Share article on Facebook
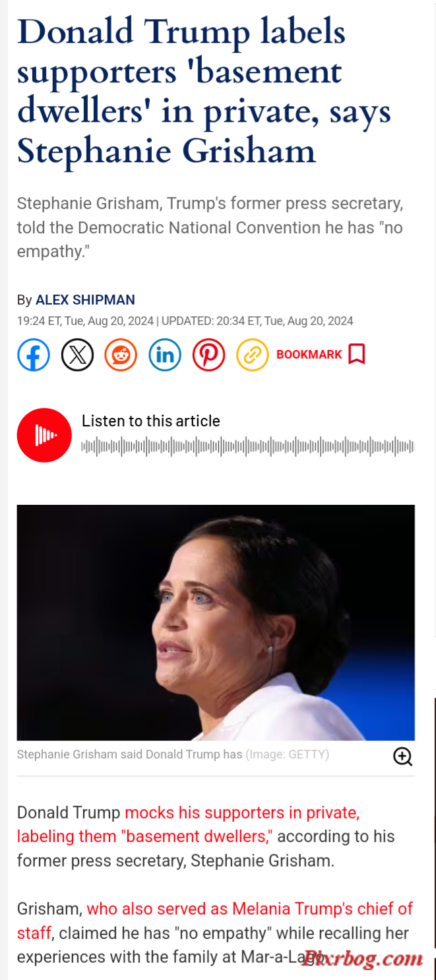The height and width of the screenshot is (980, 436). [x=34, y=355]
